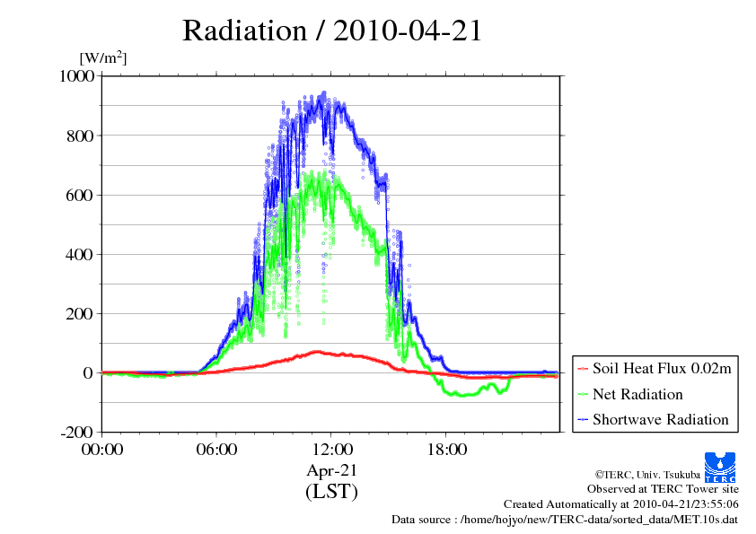Click the 'Apr-21' date label
The width and height of the screenshot is (756, 534).
point(331,470)
